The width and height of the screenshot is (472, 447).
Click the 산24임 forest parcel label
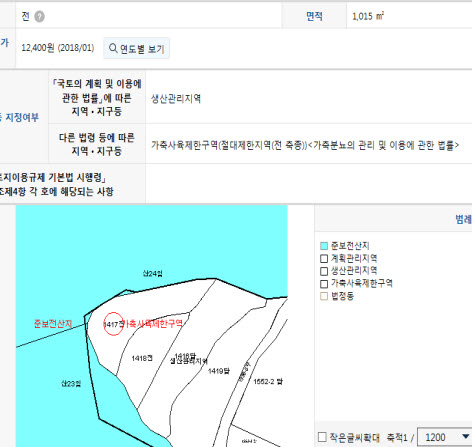(x=153, y=274)
